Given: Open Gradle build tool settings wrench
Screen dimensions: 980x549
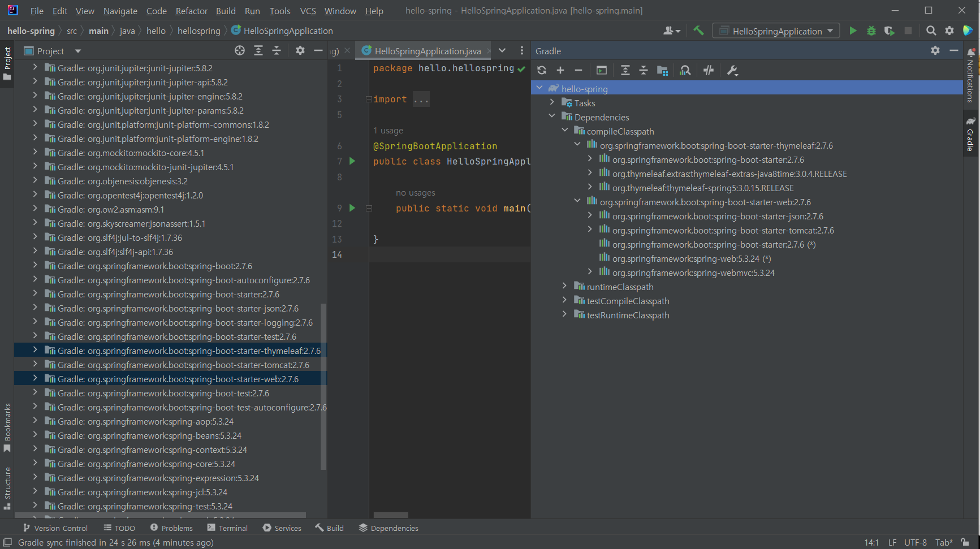Looking at the screenshot, I should coord(732,71).
